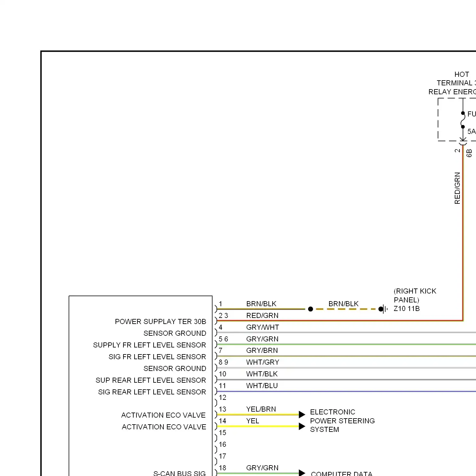476x476 pixels.
Task: Click the Z10 11B ground reference text
Action: pos(407,308)
